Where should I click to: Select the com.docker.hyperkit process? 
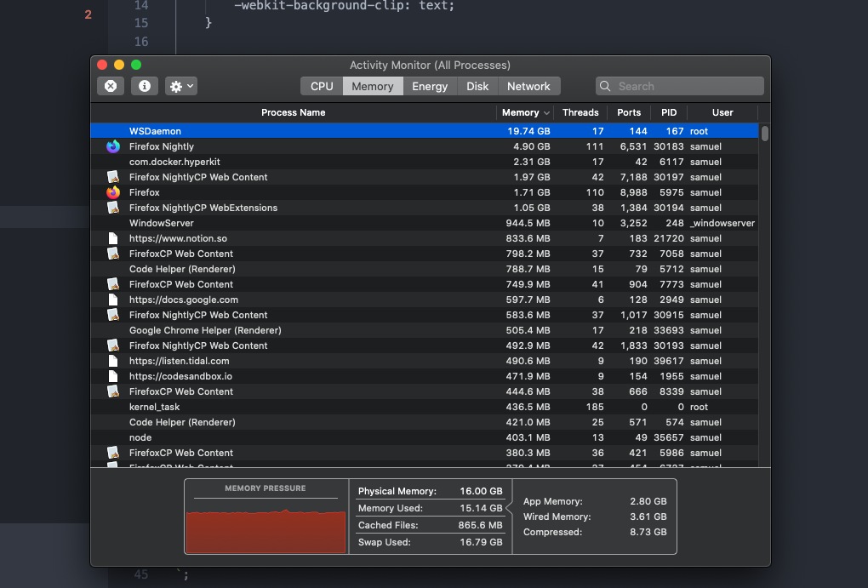point(425,162)
